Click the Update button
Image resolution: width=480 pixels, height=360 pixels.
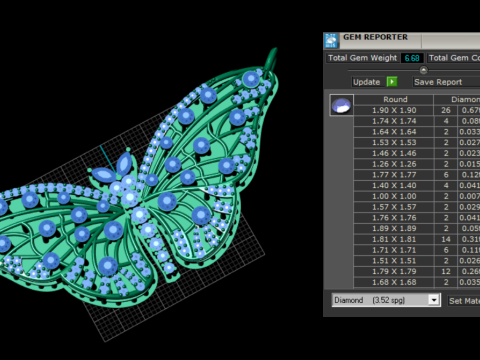click(367, 82)
